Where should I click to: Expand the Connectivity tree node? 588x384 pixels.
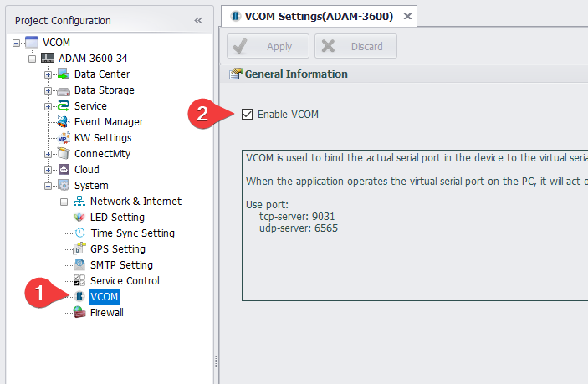(x=48, y=154)
